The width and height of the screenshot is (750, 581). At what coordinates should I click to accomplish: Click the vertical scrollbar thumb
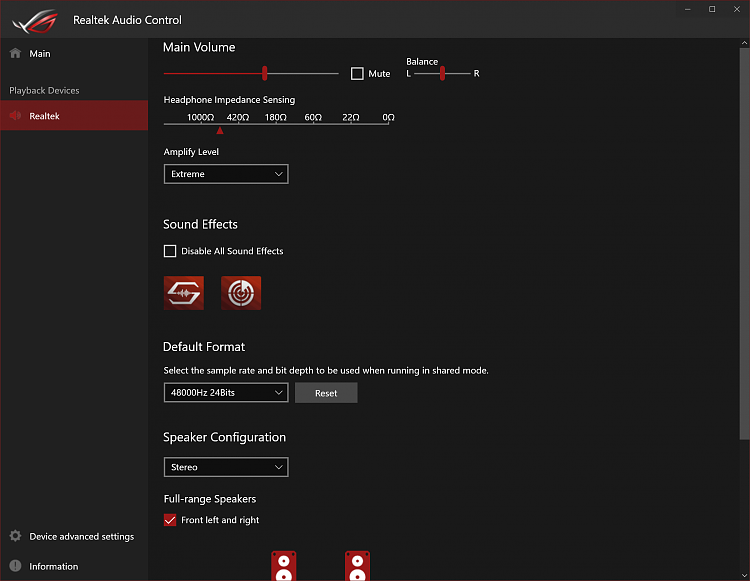pos(744,244)
